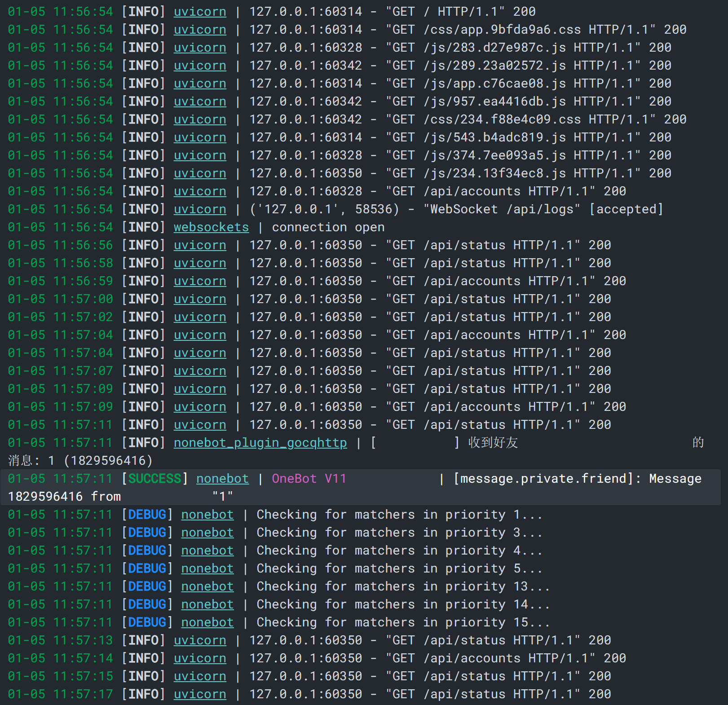Click "Checking for matchers in priority 13..." text
Image resolution: width=728 pixels, height=705 pixels.
click(x=403, y=586)
